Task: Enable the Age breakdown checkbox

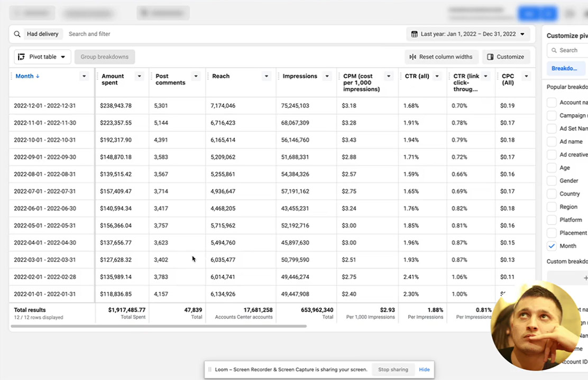Action: click(x=552, y=168)
